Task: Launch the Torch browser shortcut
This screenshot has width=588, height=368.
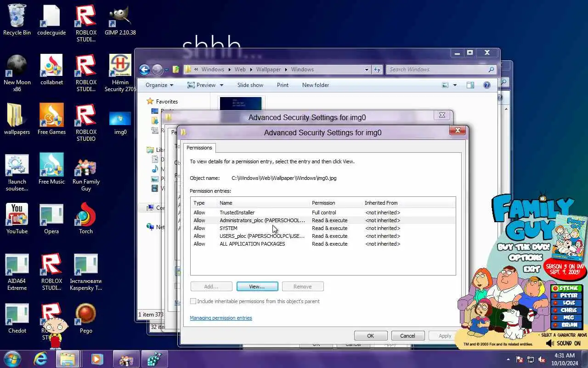Action: (86, 219)
